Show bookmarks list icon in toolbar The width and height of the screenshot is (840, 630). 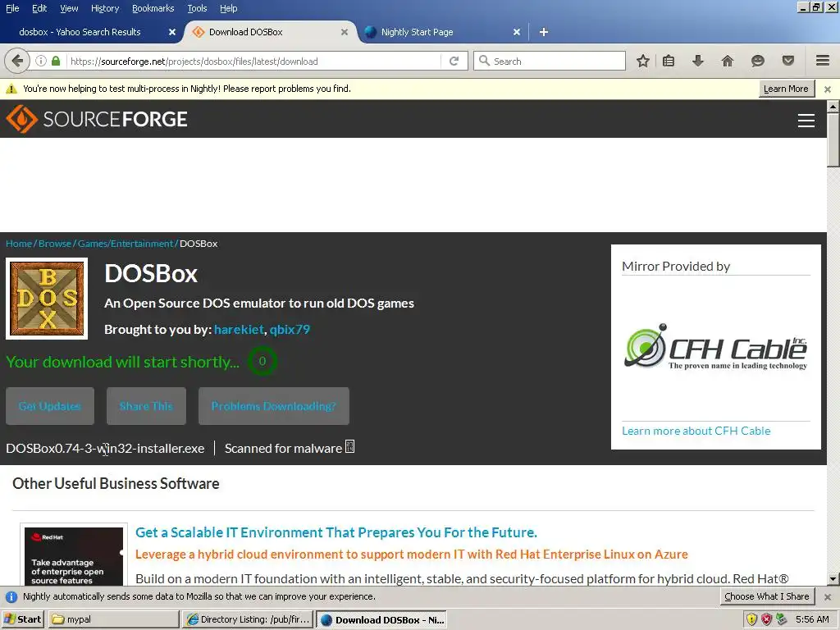tap(669, 61)
